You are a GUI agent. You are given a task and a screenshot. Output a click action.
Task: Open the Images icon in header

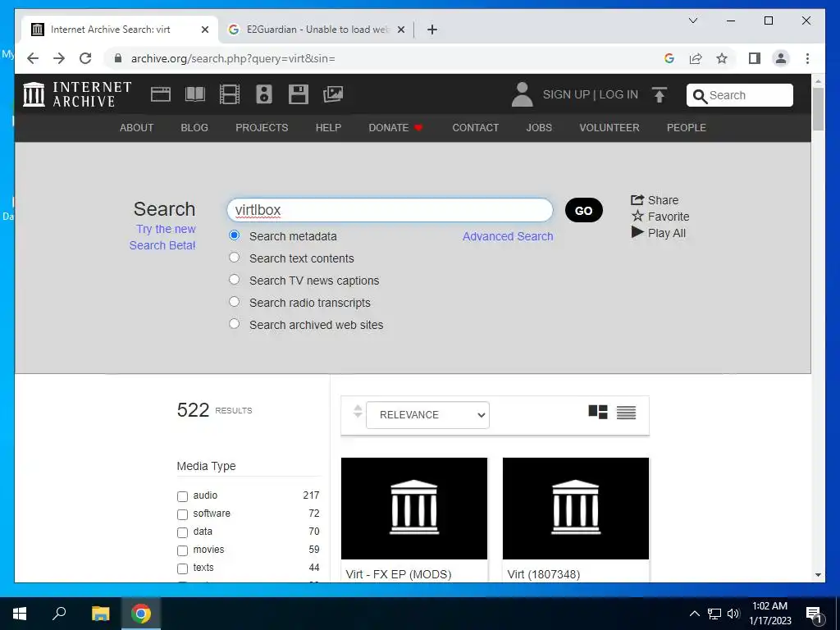[x=333, y=94]
